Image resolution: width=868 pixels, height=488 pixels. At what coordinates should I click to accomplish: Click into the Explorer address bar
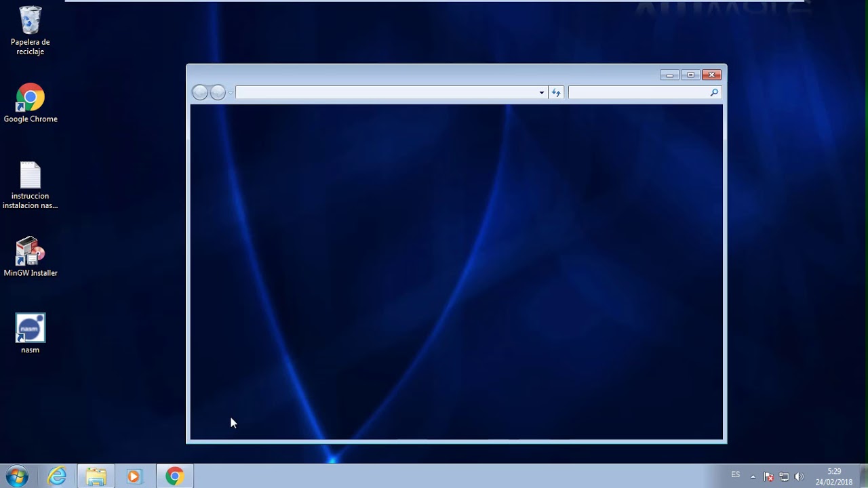[x=386, y=92]
